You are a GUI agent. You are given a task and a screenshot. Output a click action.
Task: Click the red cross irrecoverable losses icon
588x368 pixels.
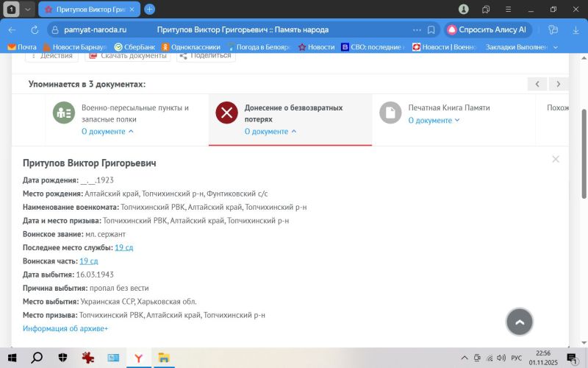[226, 113]
